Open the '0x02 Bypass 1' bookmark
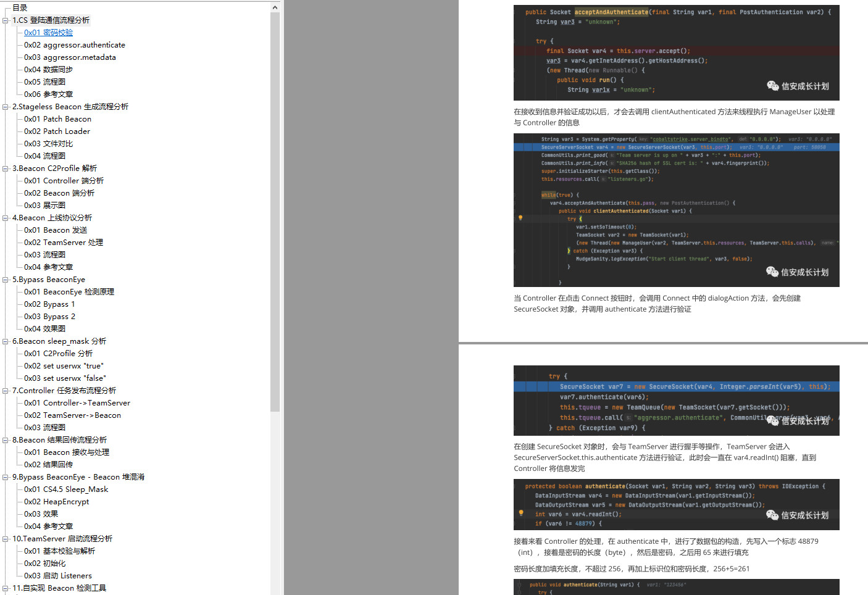Screen dimensions: 868x595 coord(49,304)
